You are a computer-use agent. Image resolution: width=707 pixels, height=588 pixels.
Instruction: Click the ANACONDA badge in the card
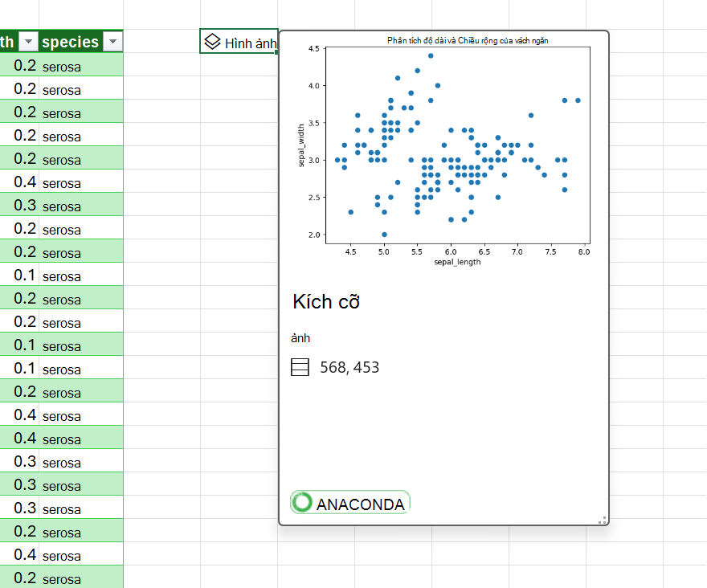[350, 502]
